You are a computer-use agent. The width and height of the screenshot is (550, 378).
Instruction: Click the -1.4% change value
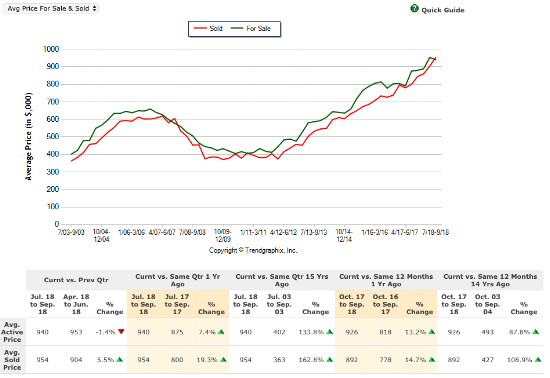pyautogui.click(x=105, y=332)
